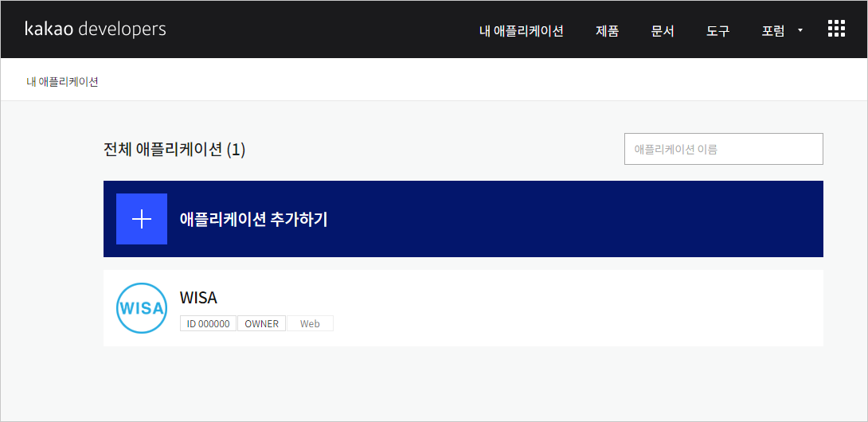Go to the 문서 menu
Viewport: 868px width, 422px height.
pyautogui.click(x=663, y=31)
